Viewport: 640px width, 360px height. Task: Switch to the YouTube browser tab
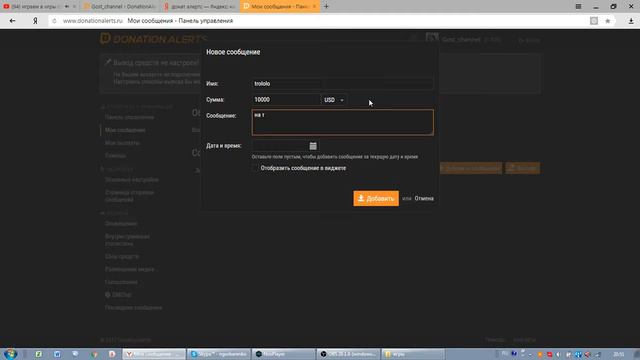[x=39, y=7]
